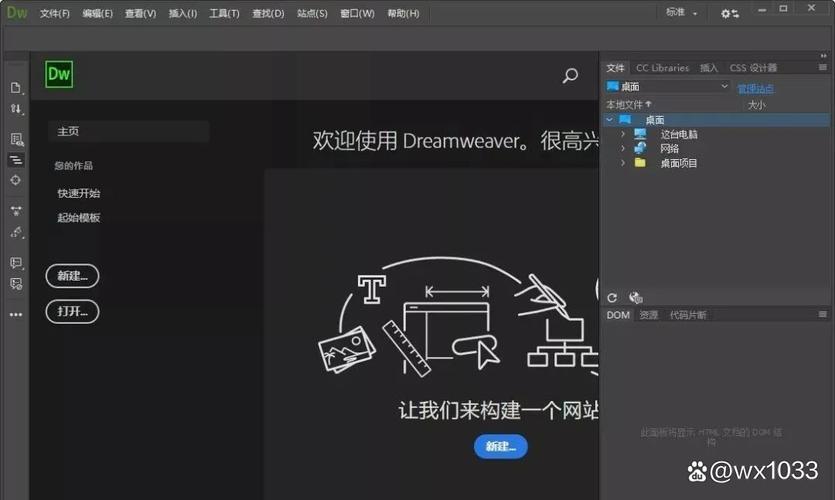Click the computer icon beside 这台电脑
Screen dimensions: 835x500
[x=640, y=134]
